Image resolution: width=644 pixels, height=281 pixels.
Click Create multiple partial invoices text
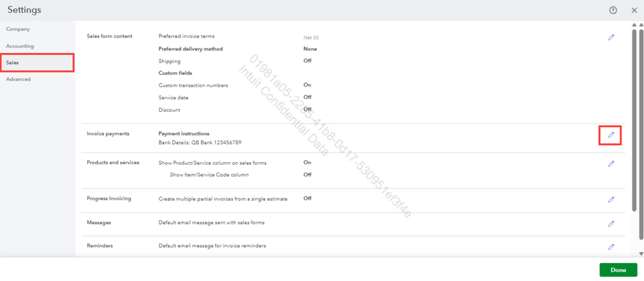(x=223, y=199)
